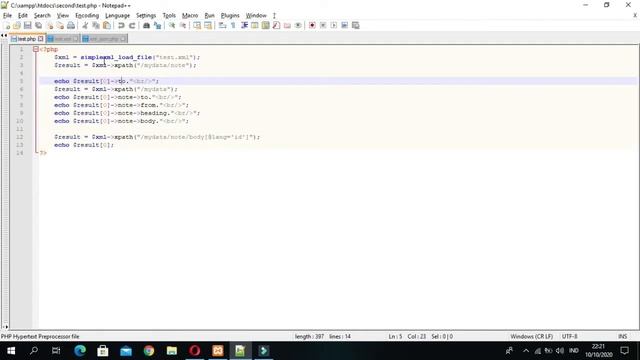Click Windows (CR LF) in status bar
This screenshot has height=360, width=640.
point(531,336)
